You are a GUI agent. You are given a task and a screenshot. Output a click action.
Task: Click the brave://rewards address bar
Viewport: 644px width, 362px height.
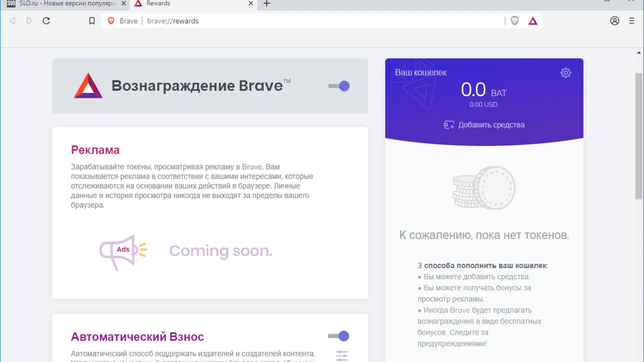coord(322,21)
